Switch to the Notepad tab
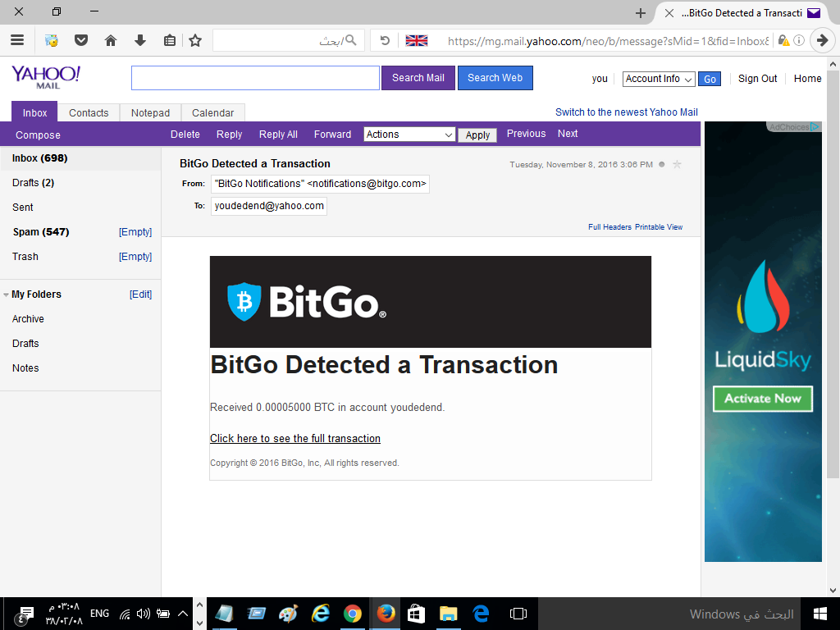The height and width of the screenshot is (630, 840). point(151,113)
